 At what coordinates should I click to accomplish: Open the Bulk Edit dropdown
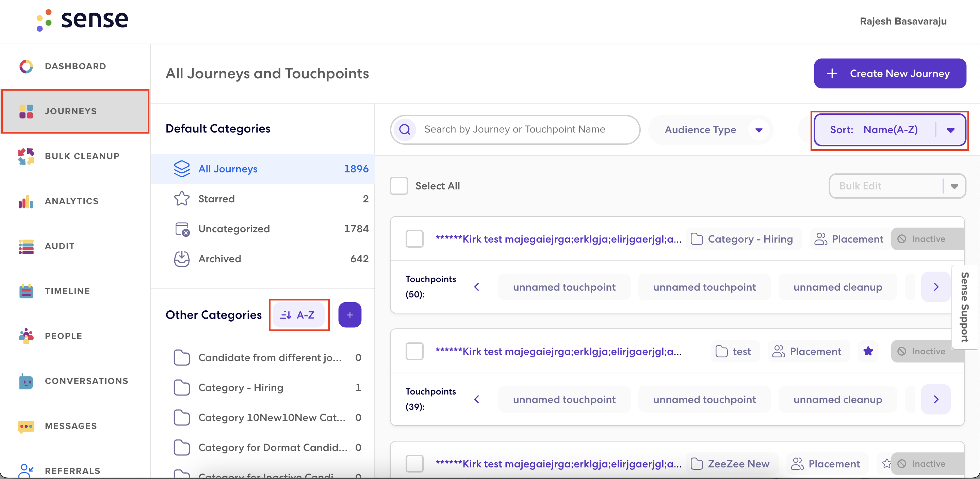tap(897, 186)
